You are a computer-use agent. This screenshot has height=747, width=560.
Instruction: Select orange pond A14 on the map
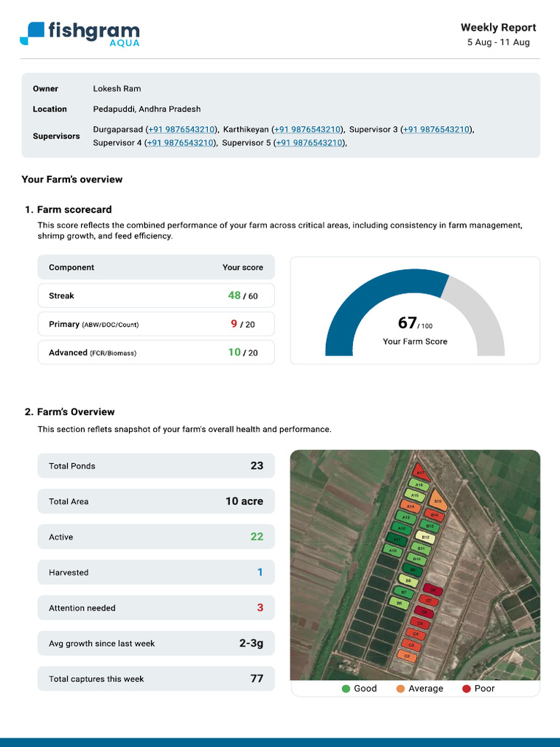tap(411, 506)
